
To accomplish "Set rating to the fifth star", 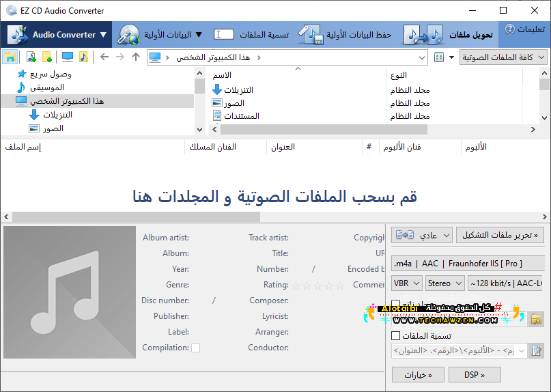I will (x=339, y=285).
